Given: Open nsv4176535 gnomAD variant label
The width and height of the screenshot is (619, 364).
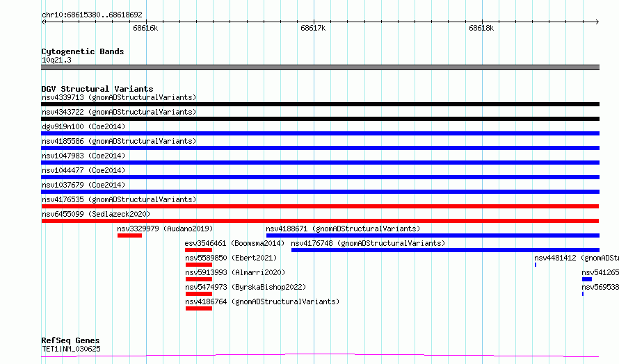Looking at the screenshot, I should pos(119,199).
